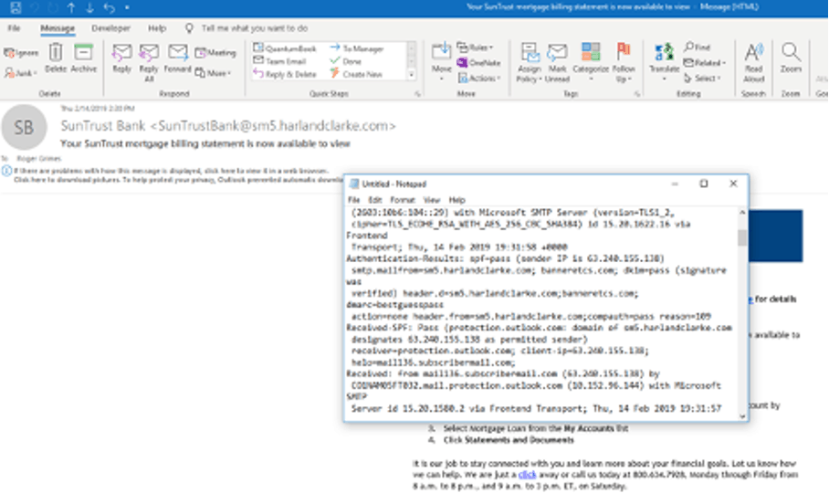Screen dimensions: 829x504
Task: Click the recipient name Roger Grimes
Action: click(x=39, y=158)
